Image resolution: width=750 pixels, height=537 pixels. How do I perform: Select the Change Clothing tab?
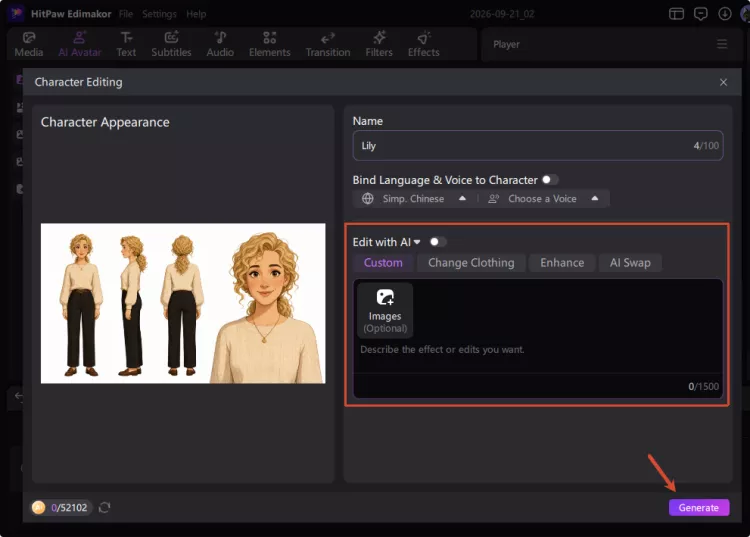pos(471,263)
